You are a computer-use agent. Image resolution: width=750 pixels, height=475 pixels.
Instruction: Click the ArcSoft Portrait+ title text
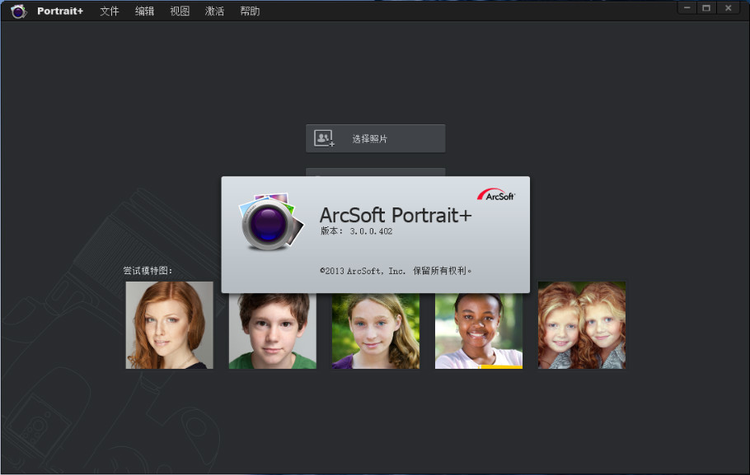395,215
